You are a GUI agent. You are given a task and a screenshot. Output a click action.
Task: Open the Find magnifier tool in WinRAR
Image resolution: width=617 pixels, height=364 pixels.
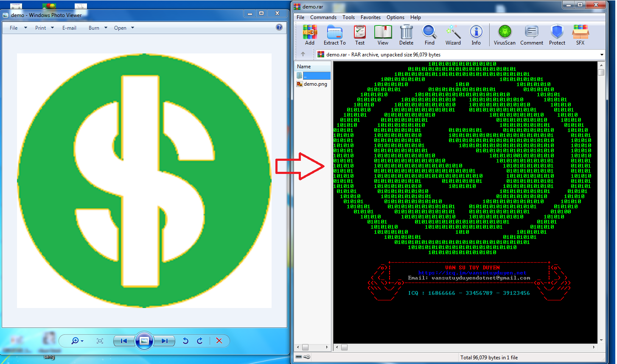click(429, 35)
